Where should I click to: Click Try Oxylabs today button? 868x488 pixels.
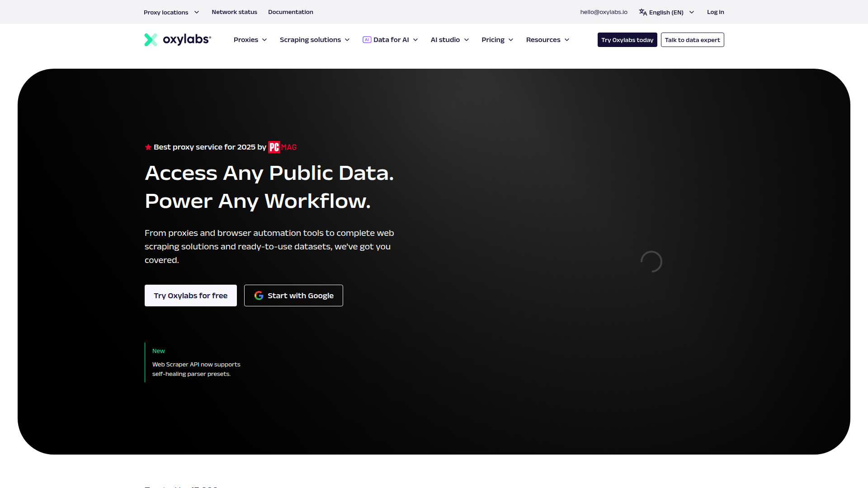point(627,40)
